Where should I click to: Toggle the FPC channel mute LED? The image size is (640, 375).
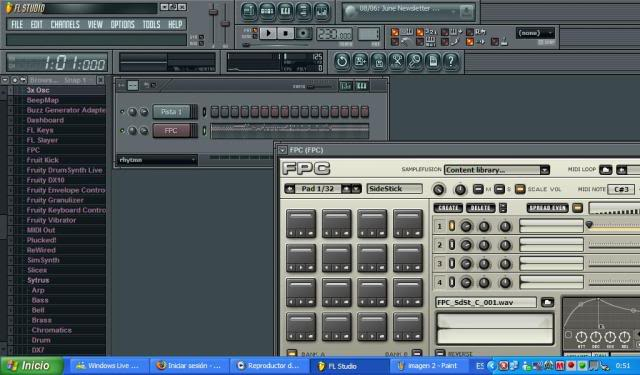(122, 131)
